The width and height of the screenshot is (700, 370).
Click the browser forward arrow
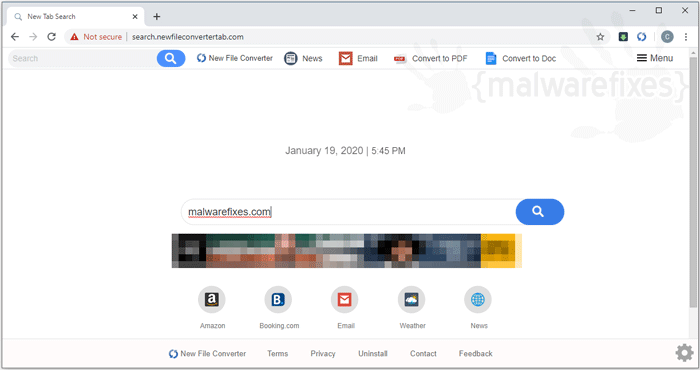point(33,37)
